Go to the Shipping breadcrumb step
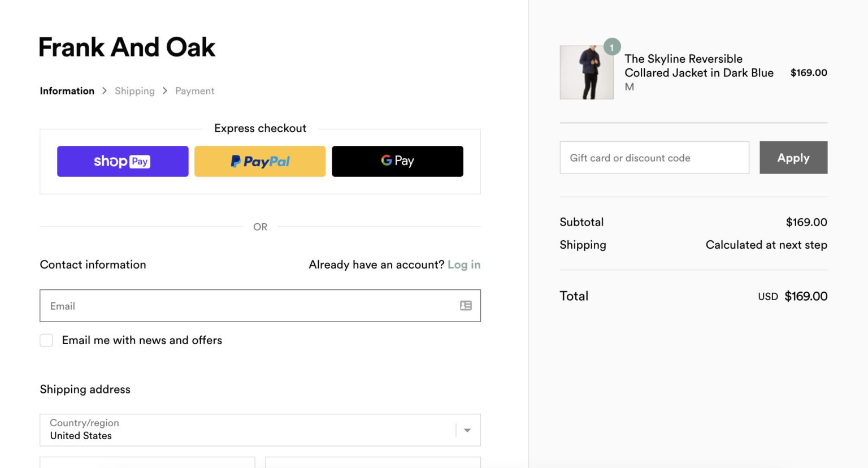This screenshot has height=468, width=868. (x=134, y=90)
